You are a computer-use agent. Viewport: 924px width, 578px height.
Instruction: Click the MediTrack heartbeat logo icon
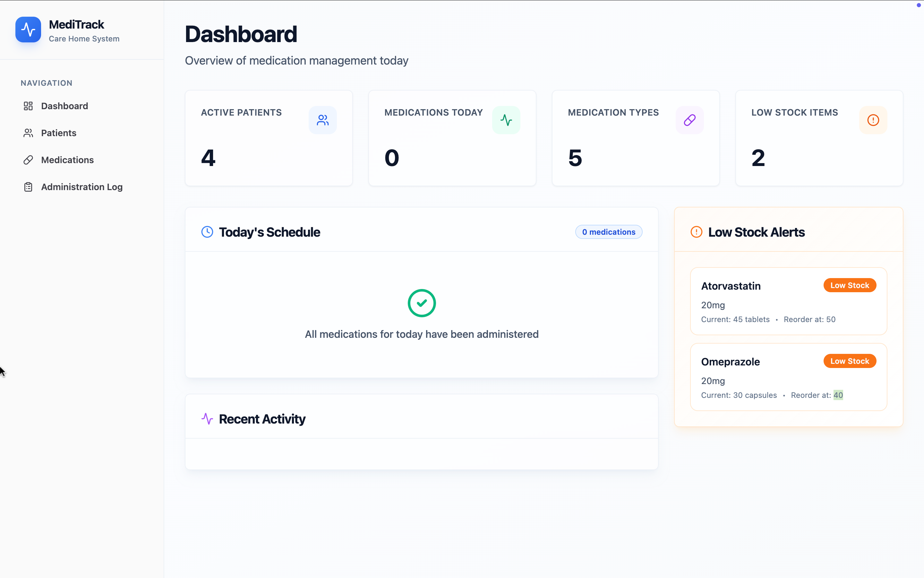point(28,30)
